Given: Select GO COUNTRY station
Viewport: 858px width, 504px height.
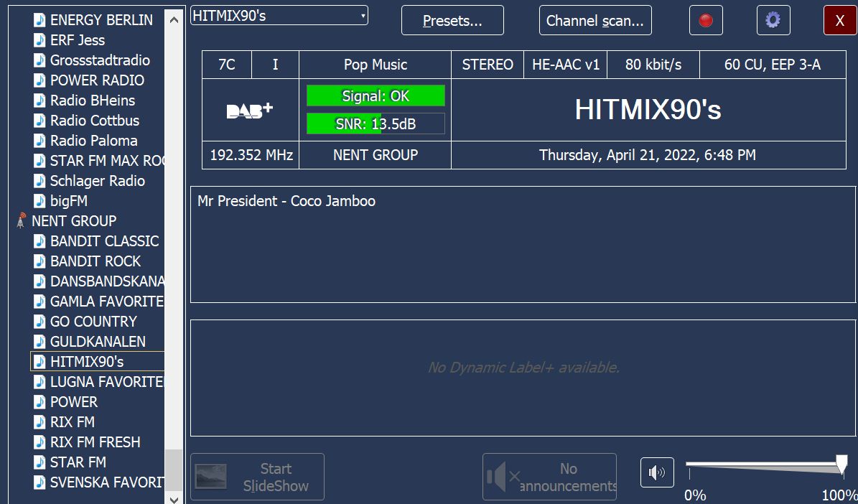Looking at the screenshot, I should pyautogui.click(x=93, y=322).
